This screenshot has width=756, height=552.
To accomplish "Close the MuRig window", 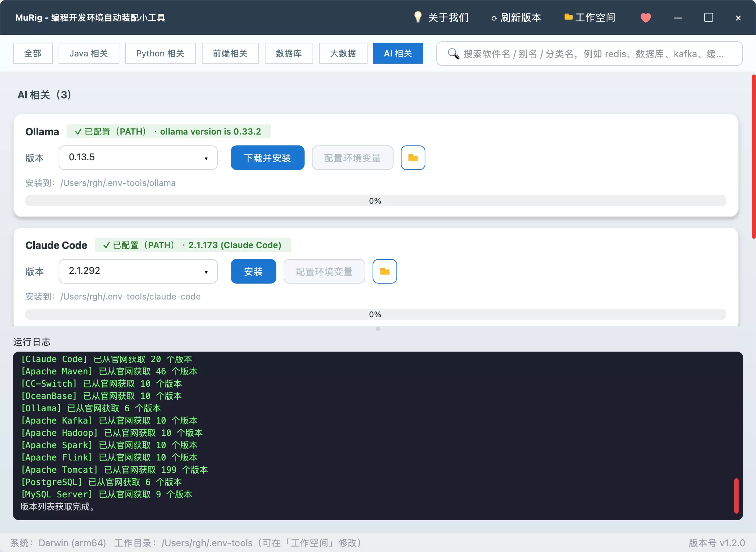I will coord(738,18).
